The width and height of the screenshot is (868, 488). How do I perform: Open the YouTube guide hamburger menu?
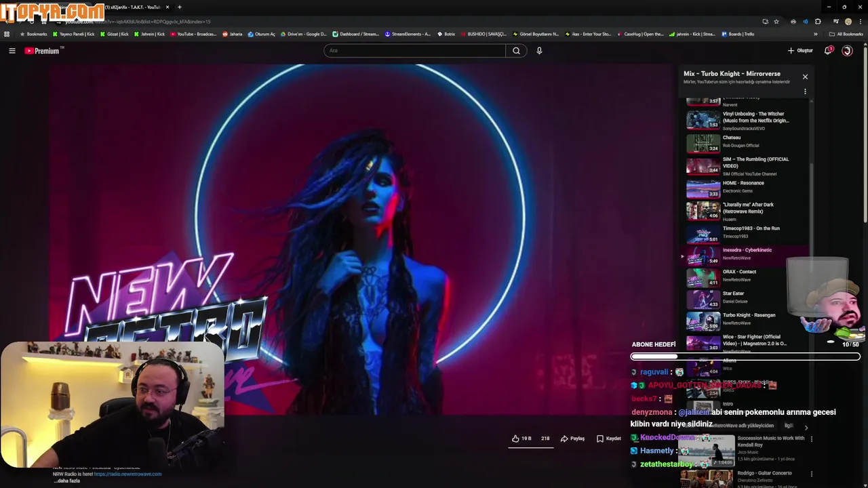pyautogui.click(x=12, y=51)
